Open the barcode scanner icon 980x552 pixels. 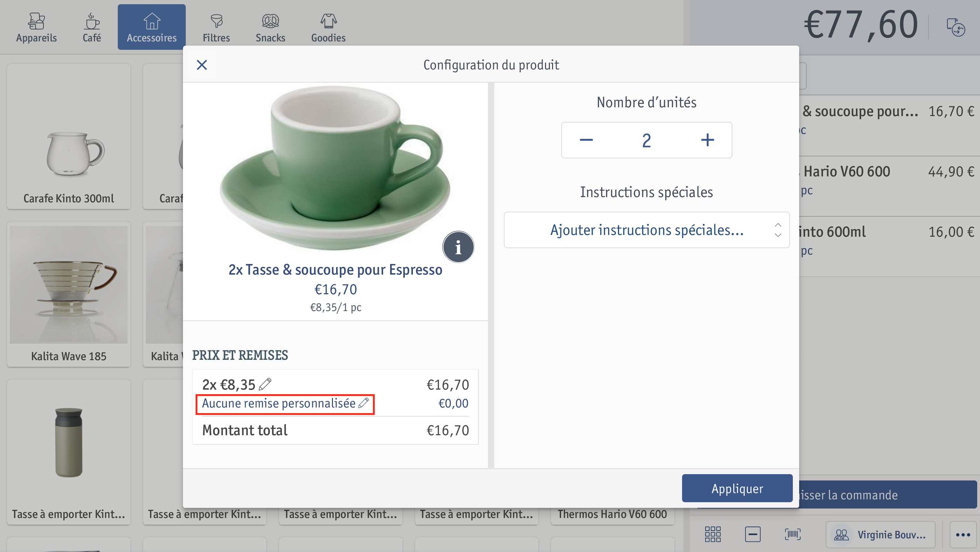click(792, 534)
